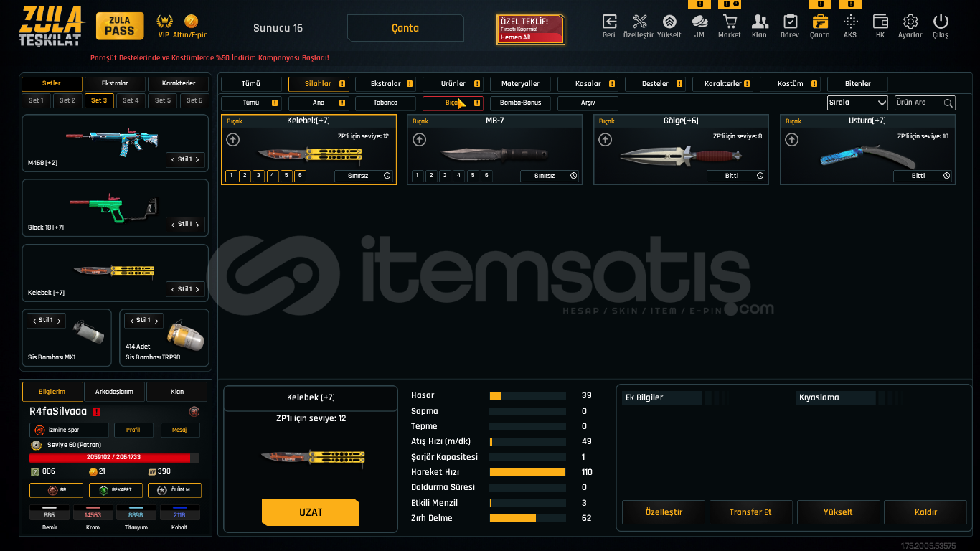Next style arrow for Glock 18 [+7]

198,224
